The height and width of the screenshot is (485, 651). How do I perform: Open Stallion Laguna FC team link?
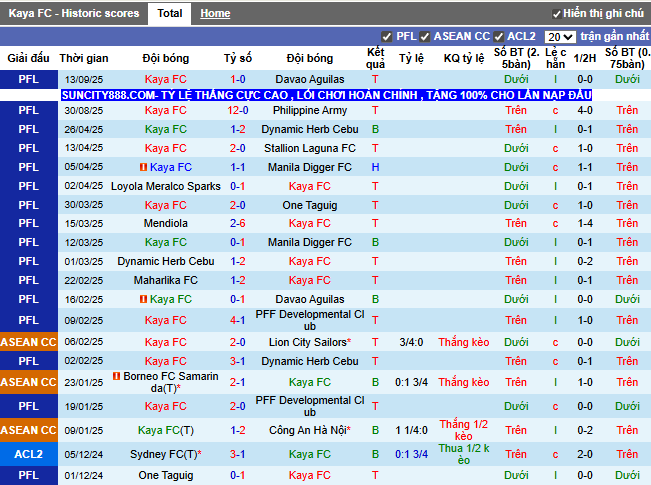310,148
